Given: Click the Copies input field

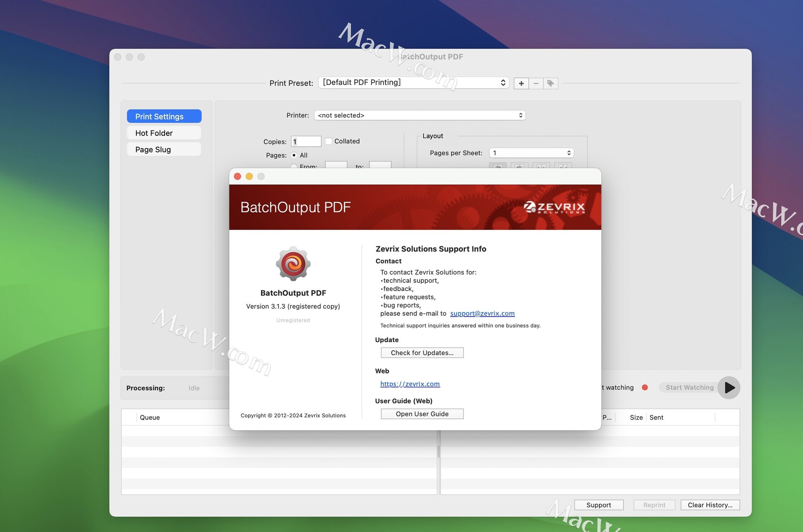Looking at the screenshot, I should 306,142.
